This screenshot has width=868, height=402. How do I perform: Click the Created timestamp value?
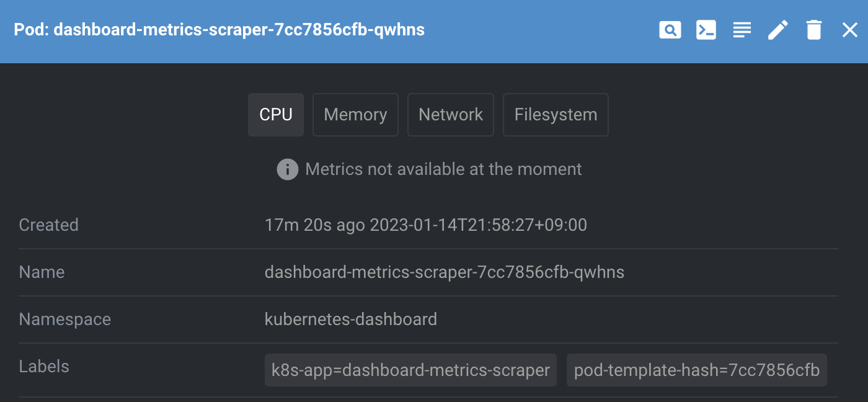tap(425, 225)
